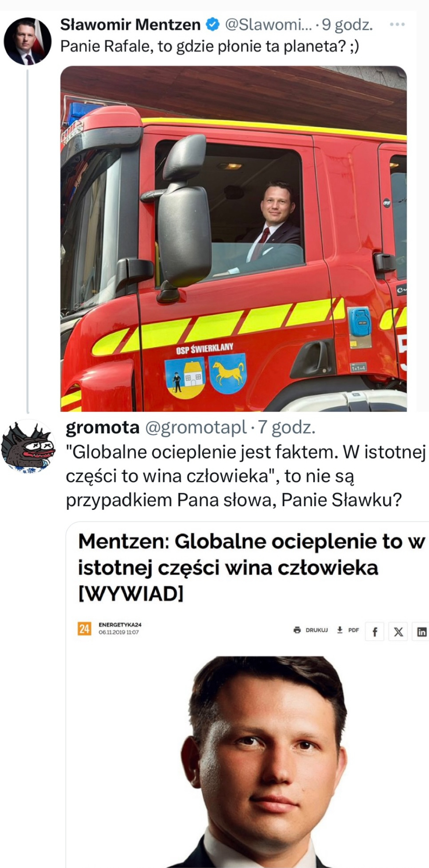Open the @Slawomi... handle link

(268, 24)
